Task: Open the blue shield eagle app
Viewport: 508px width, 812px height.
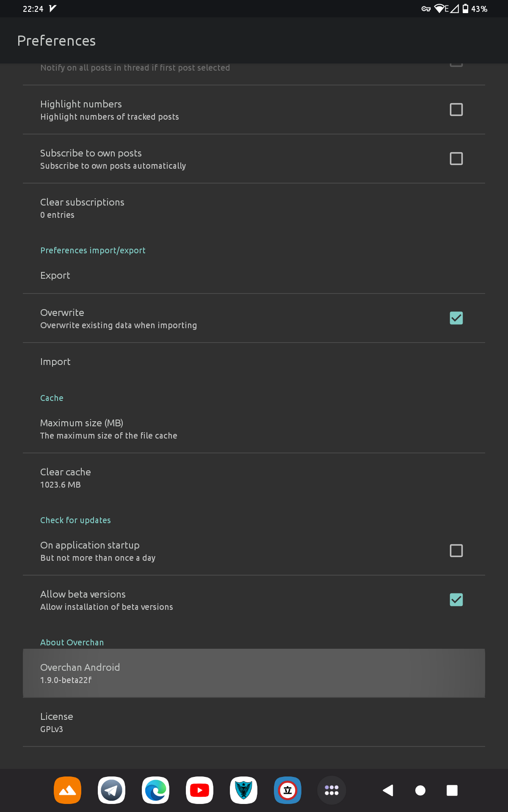Action: point(243,790)
